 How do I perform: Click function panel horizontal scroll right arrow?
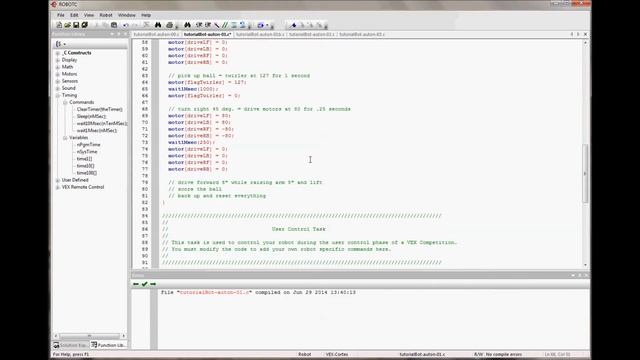[124, 336]
